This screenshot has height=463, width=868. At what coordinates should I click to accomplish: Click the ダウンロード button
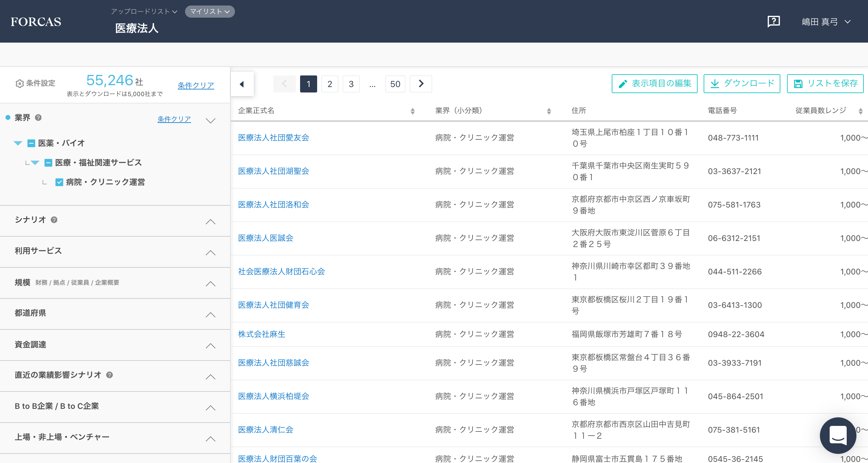(x=742, y=84)
